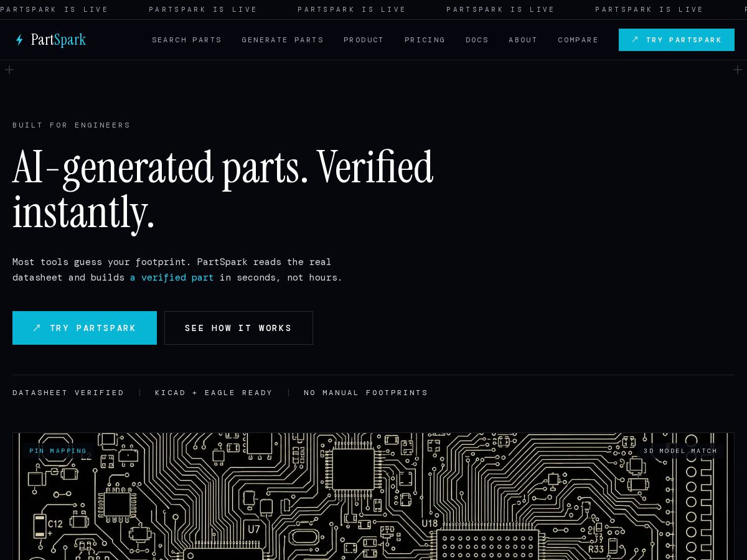This screenshot has width=747, height=560.
Task: Click the See How It Works button
Action: coord(238,328)
